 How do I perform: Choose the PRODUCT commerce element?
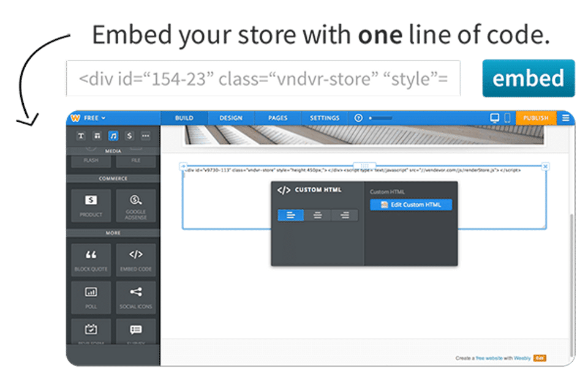coord(91,206)
